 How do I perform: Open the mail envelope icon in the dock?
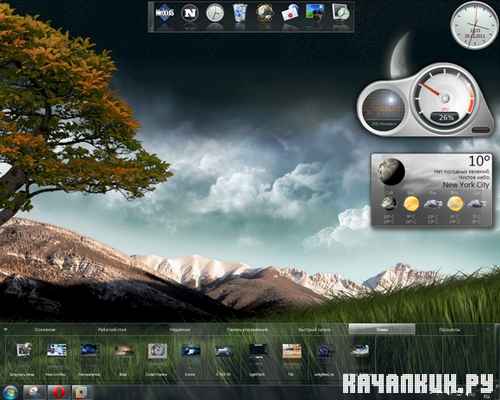coord(290,13)
